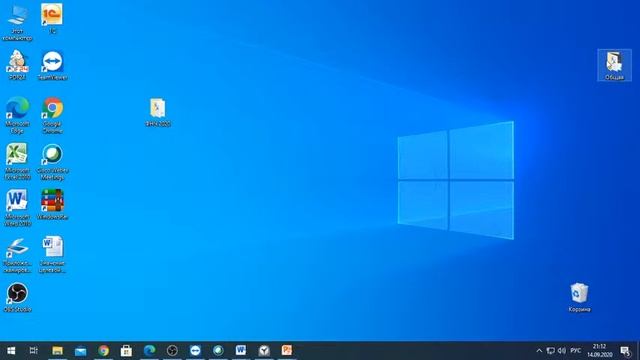Switch to PowerPoint in the taskbar
Screen dimensions: 640x360
(x=287, y=351)
